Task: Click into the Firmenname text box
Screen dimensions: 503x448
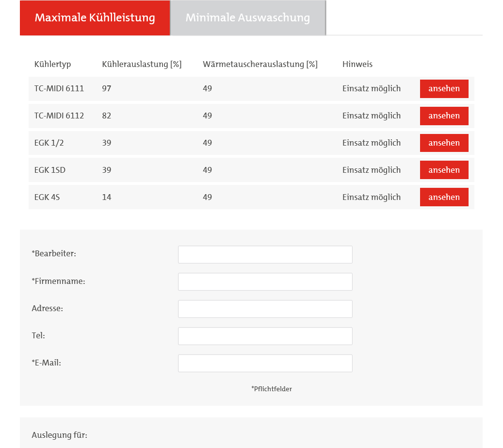Action: [265, 282]
